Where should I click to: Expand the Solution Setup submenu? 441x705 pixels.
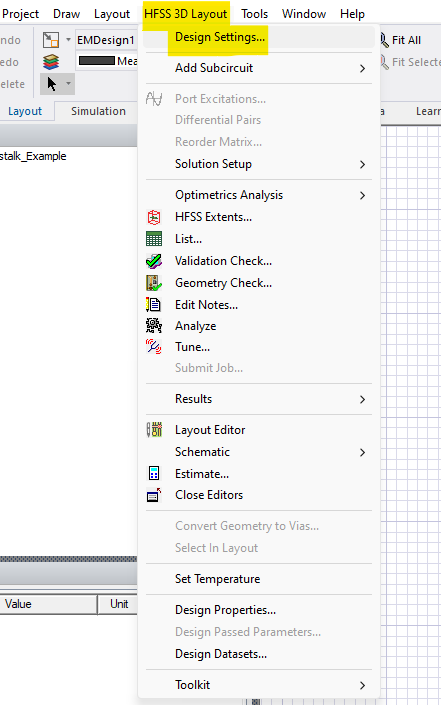[258, 164]
